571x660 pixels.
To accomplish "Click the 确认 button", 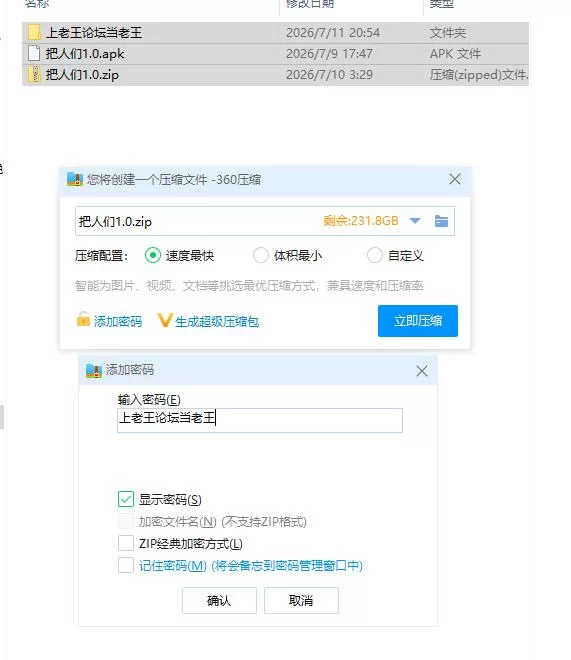I will (219, 600).
